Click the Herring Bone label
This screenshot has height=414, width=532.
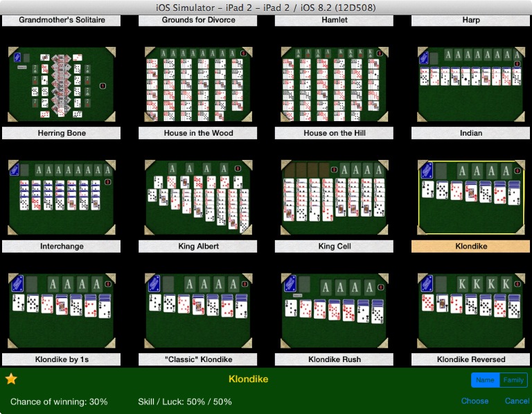click(62, 133)
